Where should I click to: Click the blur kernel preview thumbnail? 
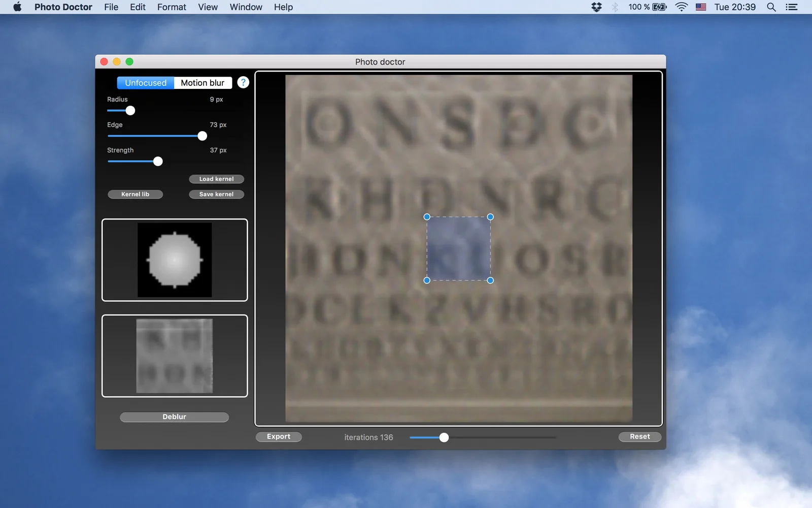pos(175,260)
